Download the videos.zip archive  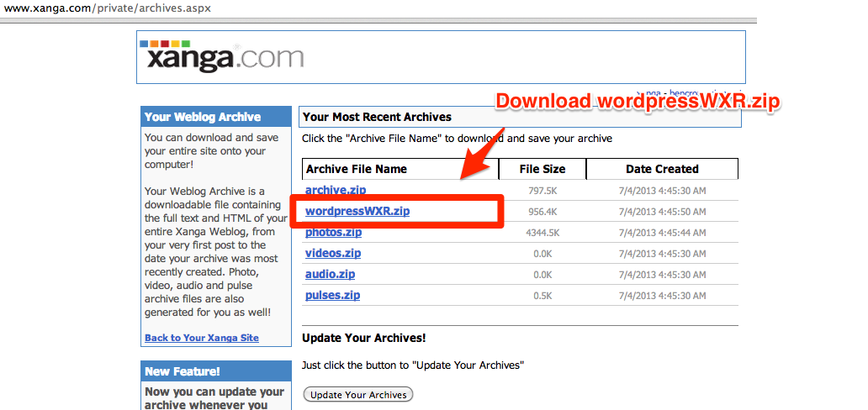coord(333,253)
